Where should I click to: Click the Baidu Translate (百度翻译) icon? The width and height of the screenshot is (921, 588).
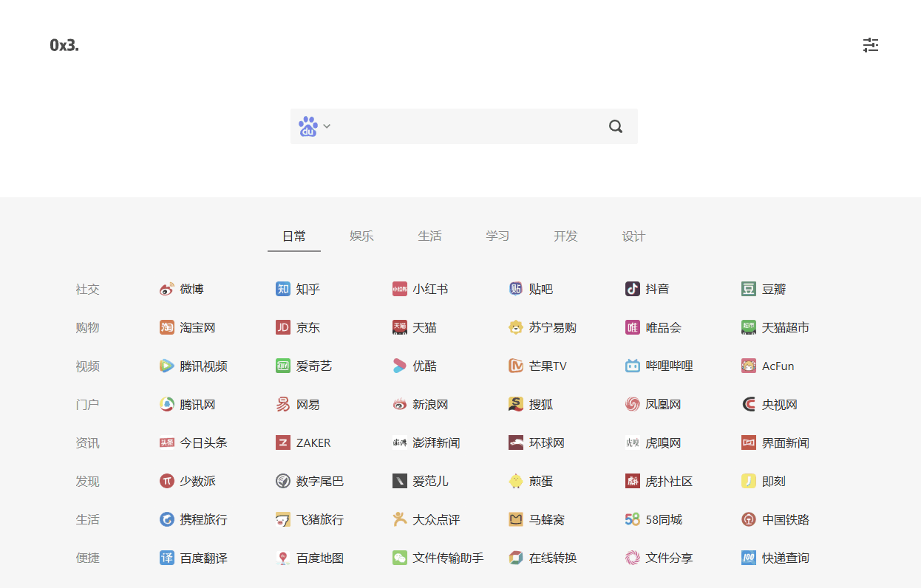point(167,558)
